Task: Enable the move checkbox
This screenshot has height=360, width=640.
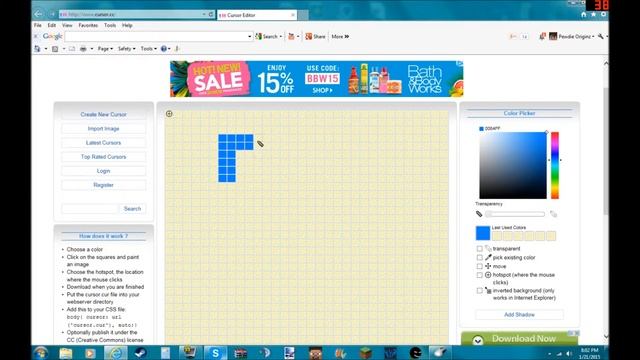Action: [480, 266]
